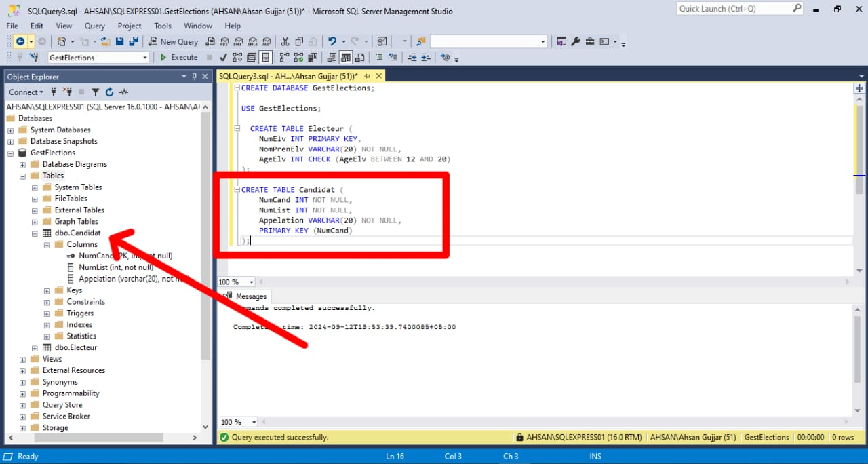This screenshot has width=868, height=464.
Task: Click the Navigate Backward arrow icon
Action: [x=20, y=41]
